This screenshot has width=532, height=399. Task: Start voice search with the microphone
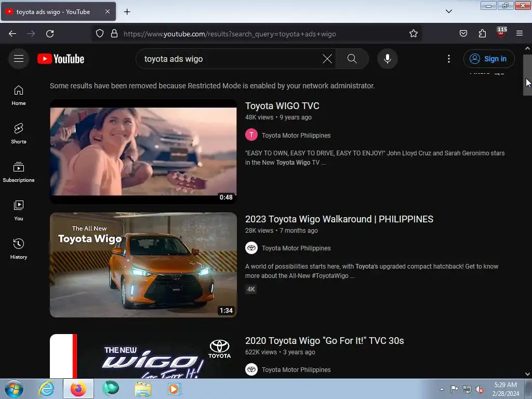click(x=388, y=59)
